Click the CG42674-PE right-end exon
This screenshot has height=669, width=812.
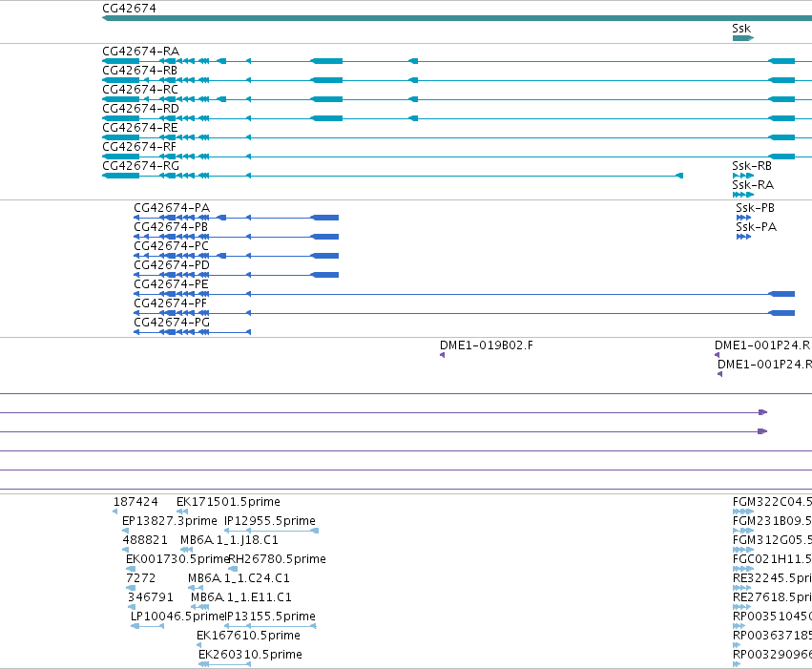tap(781, 294)
